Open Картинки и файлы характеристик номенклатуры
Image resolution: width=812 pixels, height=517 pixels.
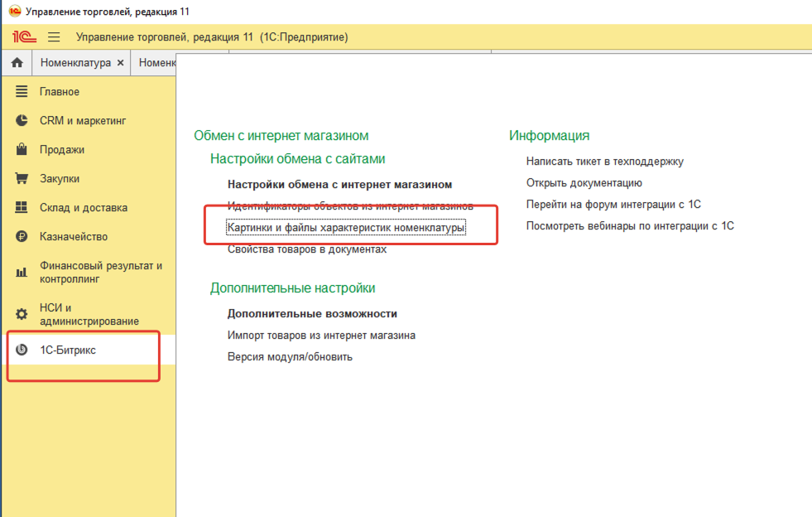click(346, 228)
